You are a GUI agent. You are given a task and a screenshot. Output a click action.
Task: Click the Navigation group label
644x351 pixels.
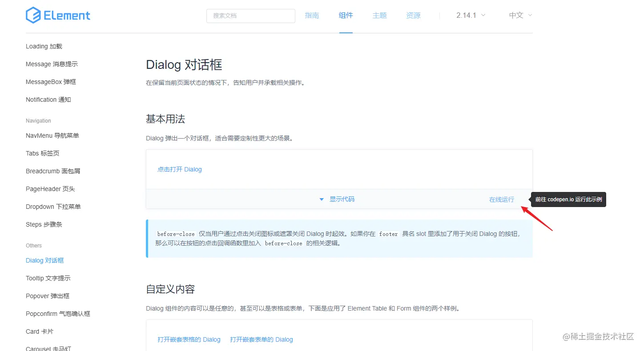tap(38, 121)
